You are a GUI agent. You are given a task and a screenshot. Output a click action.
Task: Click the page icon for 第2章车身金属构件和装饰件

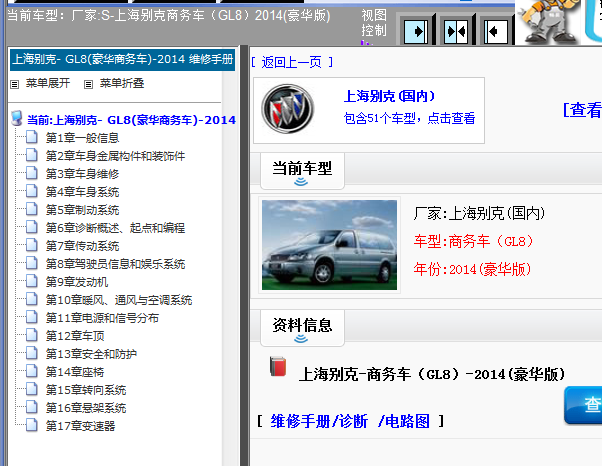[x=31, y=155]
